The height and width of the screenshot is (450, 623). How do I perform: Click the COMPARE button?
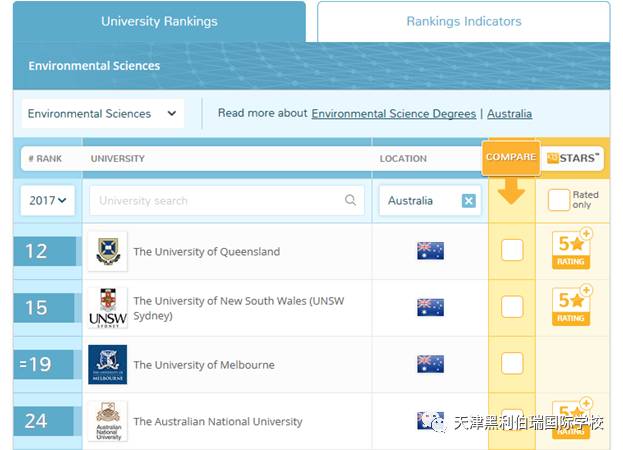[x=511, y=158]
